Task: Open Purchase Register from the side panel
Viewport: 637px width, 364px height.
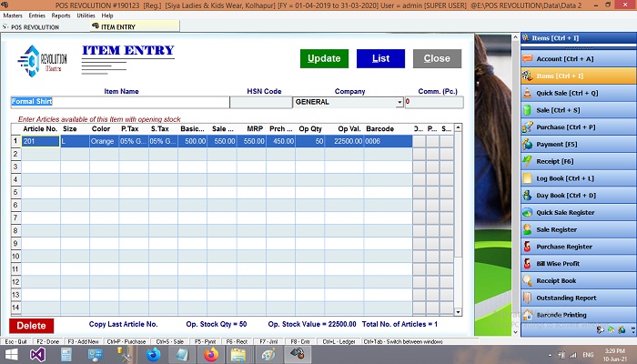Action: (579, 247)
